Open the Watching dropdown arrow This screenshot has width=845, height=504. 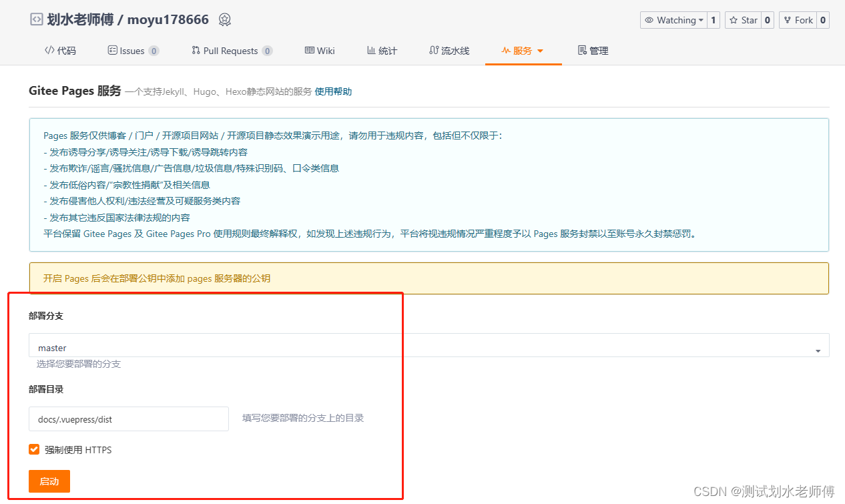[700, 20]
